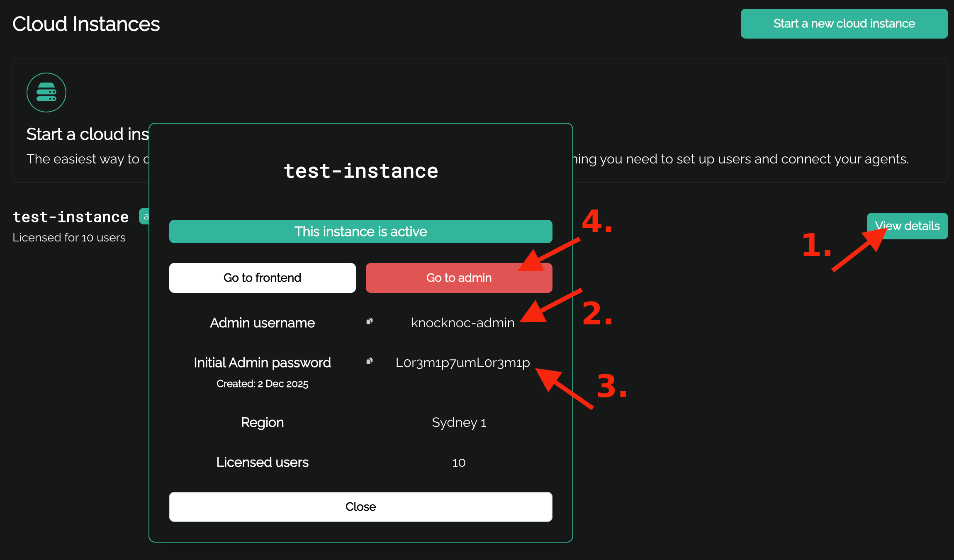Click the Licensed users value 10
This screenshot has width=954, height=560.
(458, 462)
